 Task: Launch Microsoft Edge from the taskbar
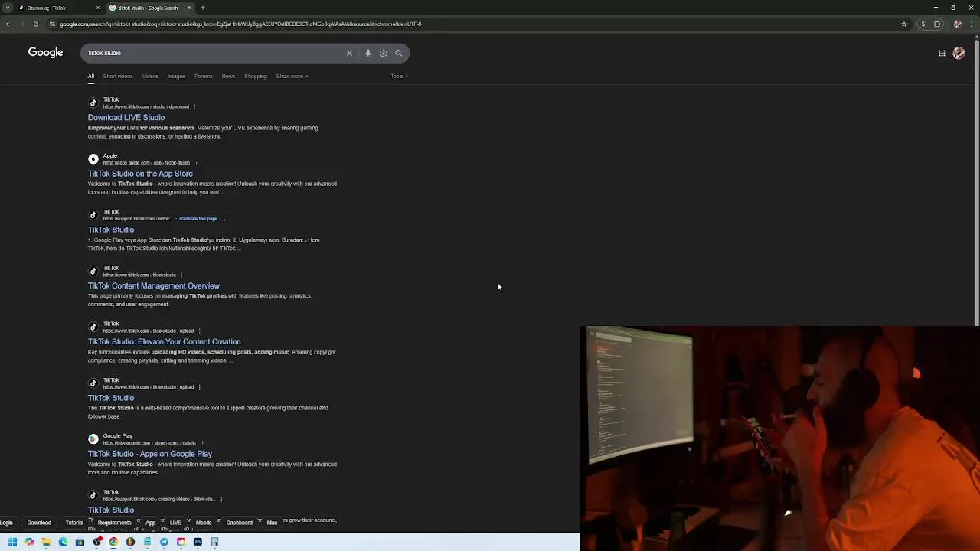[63, 542]
